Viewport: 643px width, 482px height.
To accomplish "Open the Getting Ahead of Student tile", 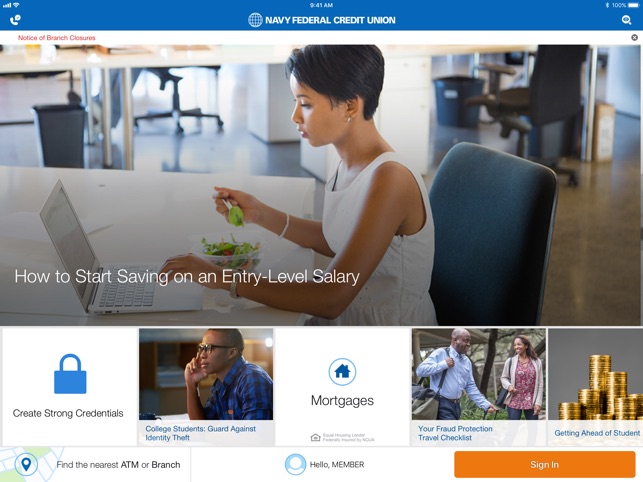I will coord(595,386).
